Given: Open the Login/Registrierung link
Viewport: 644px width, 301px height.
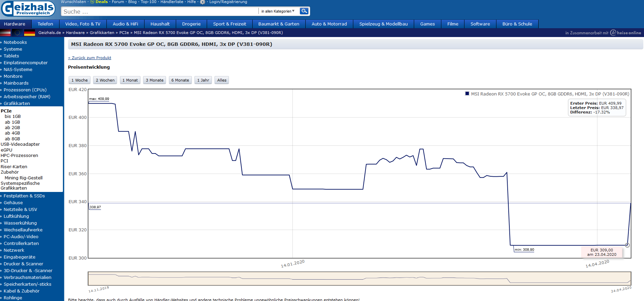Looking at the screenshot, I should coord(228,2).
